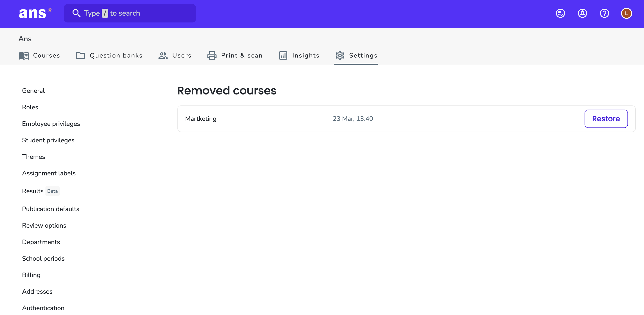
Task: Click the ans logo
Action: [35, 13]
